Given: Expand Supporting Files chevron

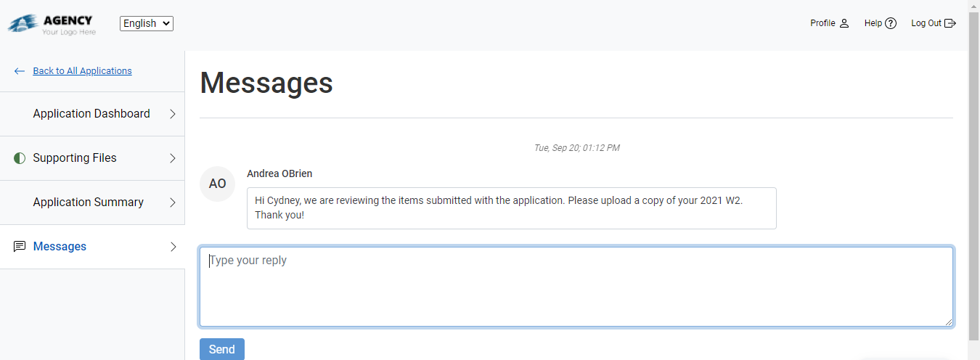Looking at the screenshot, I should click(x=173, y=158).
